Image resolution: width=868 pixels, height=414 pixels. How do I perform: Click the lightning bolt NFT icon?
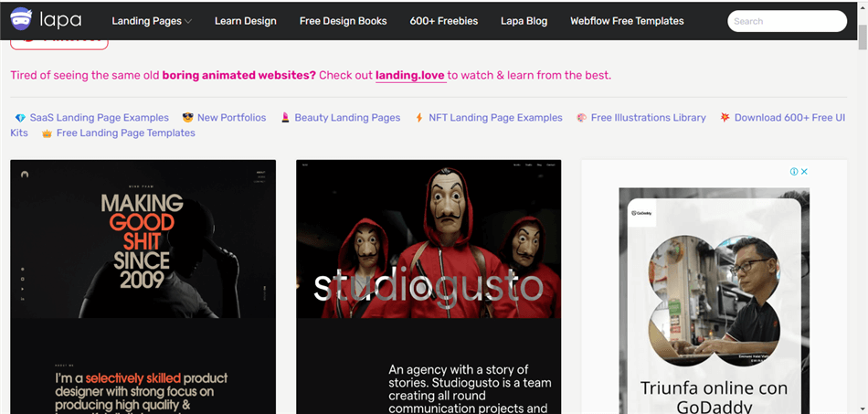click(x=419, y=118)
